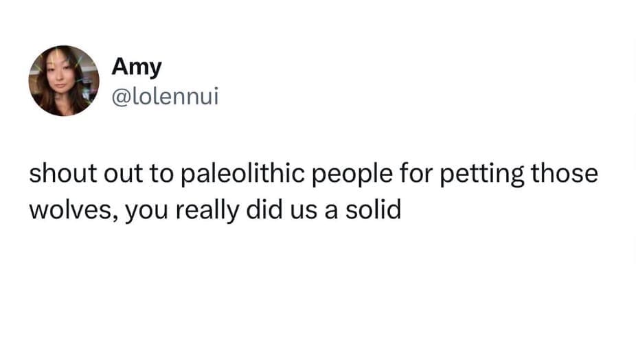Screen dimensions: 636x364
Task: Open the @lolennui handle link
Action: click(164, 97)
